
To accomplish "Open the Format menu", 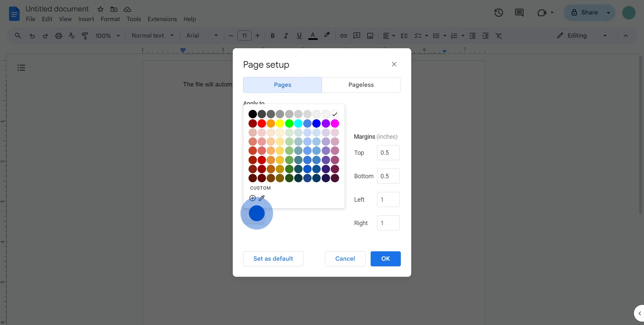I will click(110, 19).
